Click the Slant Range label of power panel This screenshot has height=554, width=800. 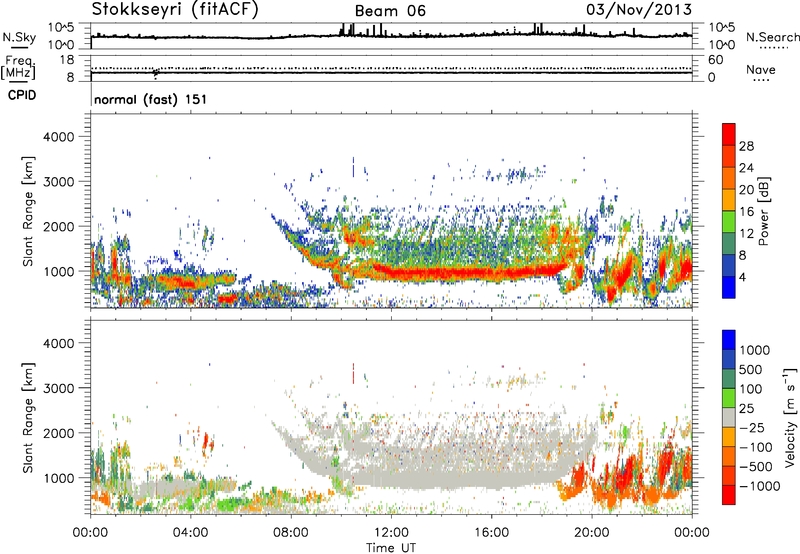point(28,212)
